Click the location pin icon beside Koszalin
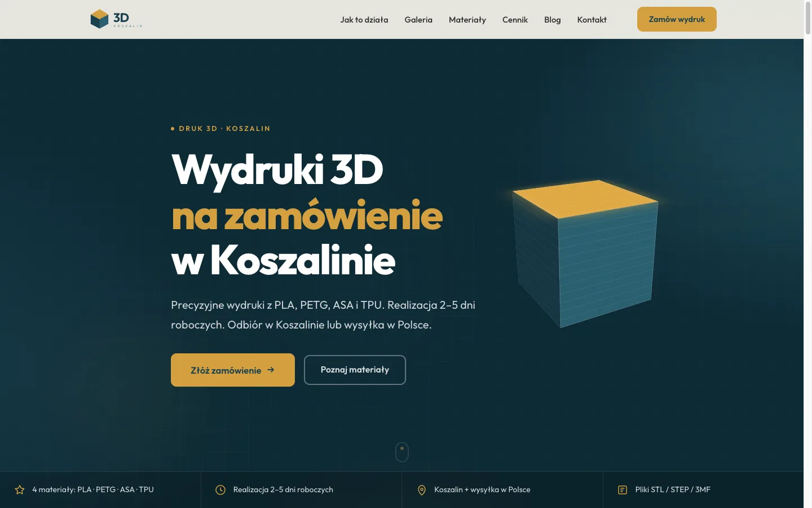Screen dimensions: 812x508 (422, 490)
